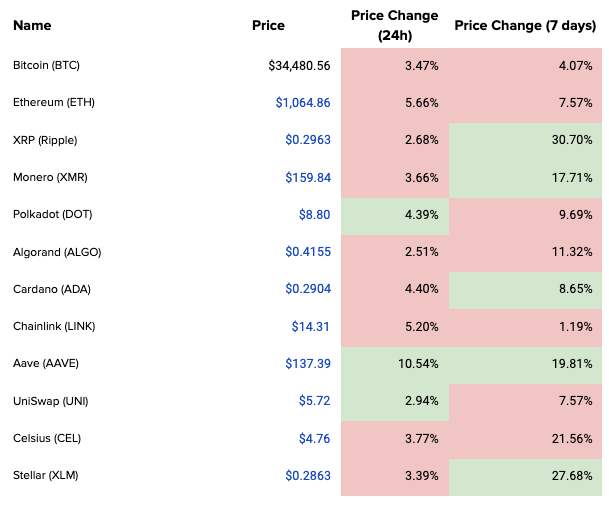The image size is (609, 511).
Task: Click the green Aave 10.54% 24h cell
Action: coord(394,363)
